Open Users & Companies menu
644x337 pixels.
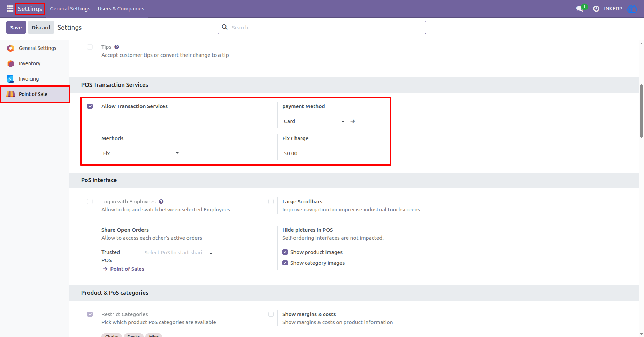click(121, 9)
